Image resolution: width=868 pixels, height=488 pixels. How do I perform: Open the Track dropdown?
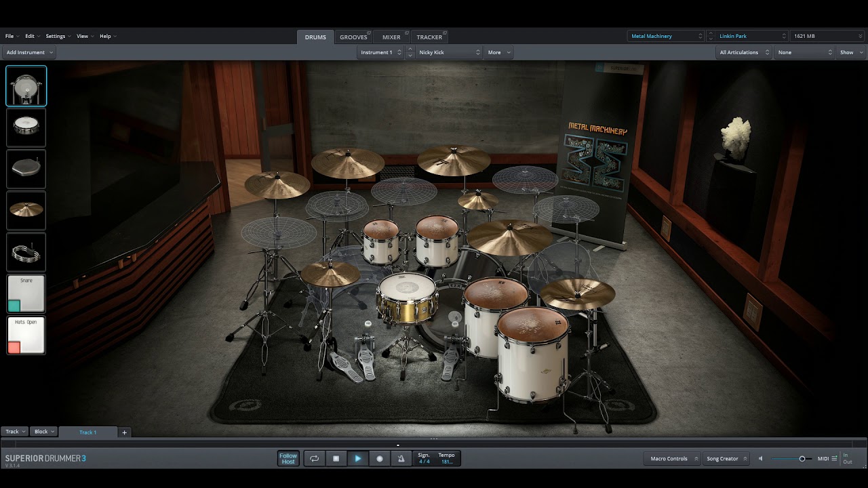click(x=15, y=432)
